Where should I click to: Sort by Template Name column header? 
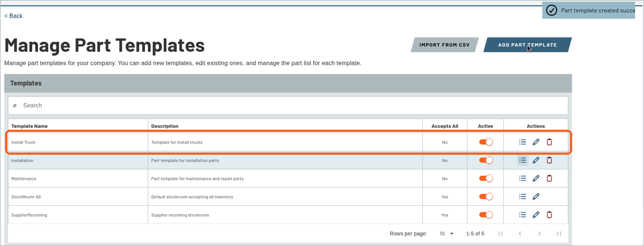30,126
